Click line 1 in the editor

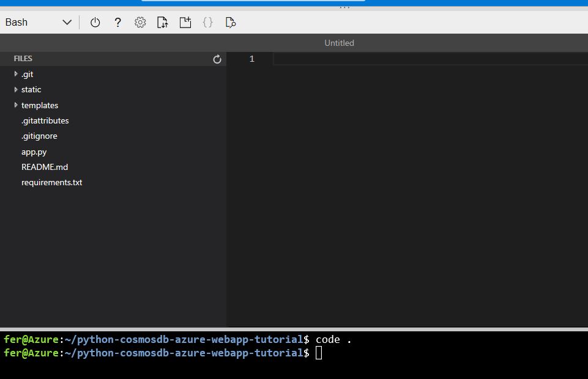(431, 59)
